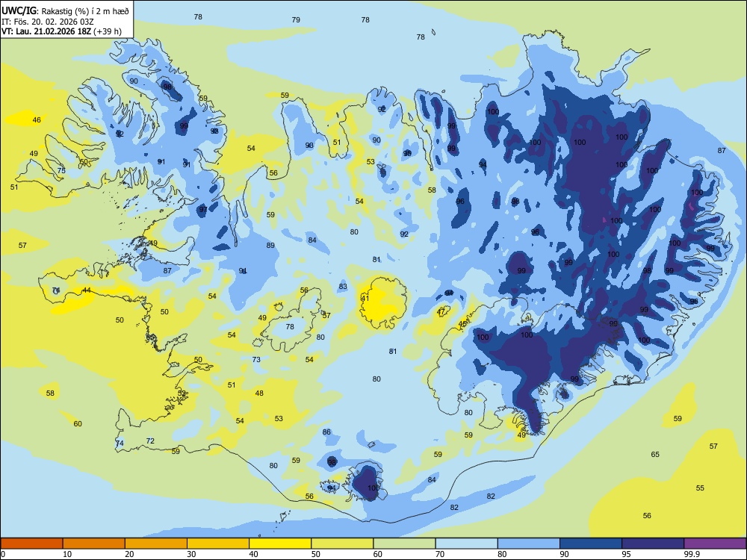747x560 pixels.
Task: Click the pale blue 70–80 legend swatch
Action: pyautogui.click(x=466, y=544)
